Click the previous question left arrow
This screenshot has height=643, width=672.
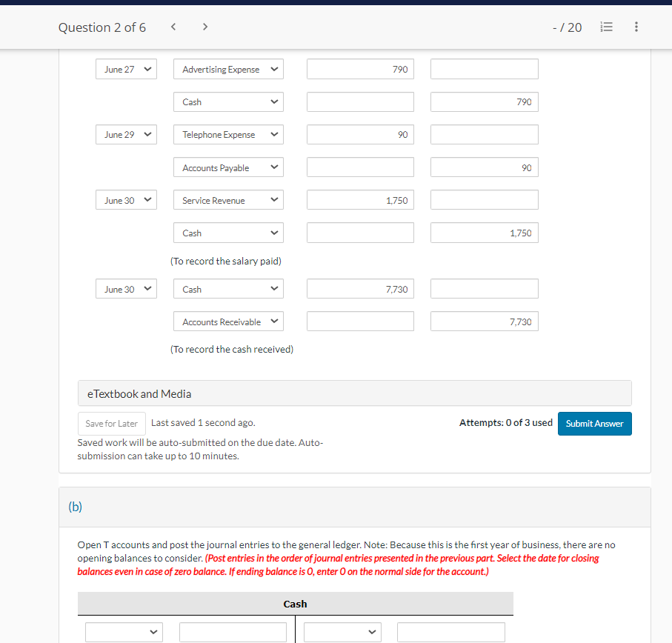(x=173, y=27)
